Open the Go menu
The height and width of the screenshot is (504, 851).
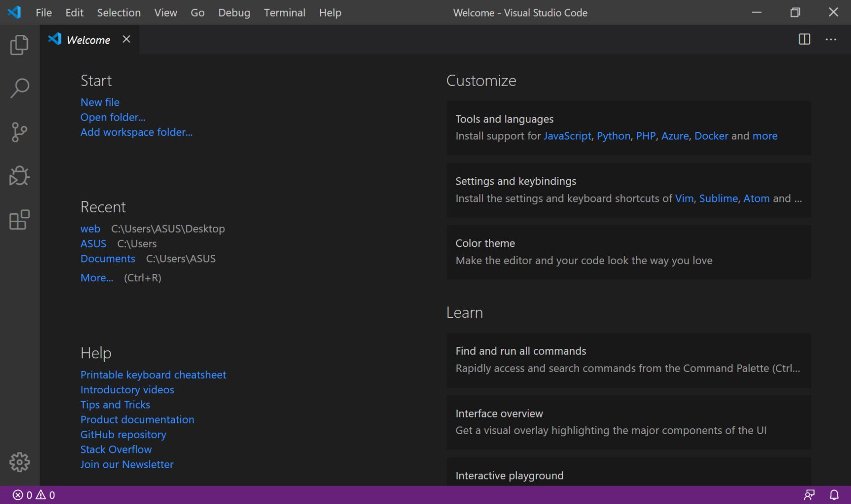198,13
